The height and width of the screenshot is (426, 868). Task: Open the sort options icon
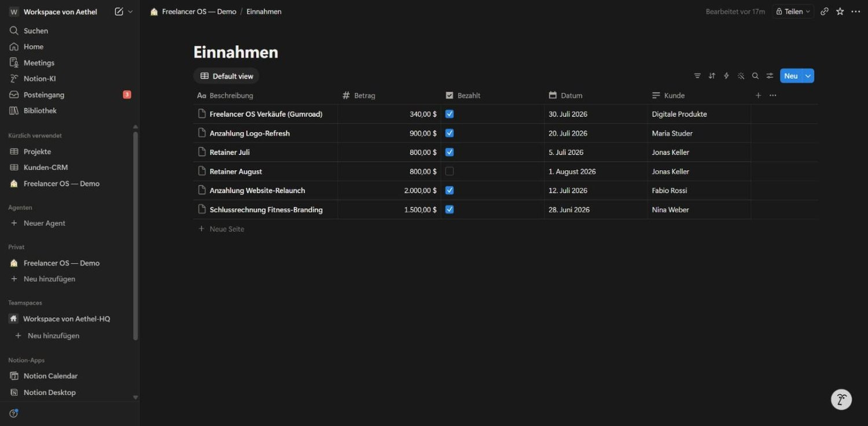(712, 76)
